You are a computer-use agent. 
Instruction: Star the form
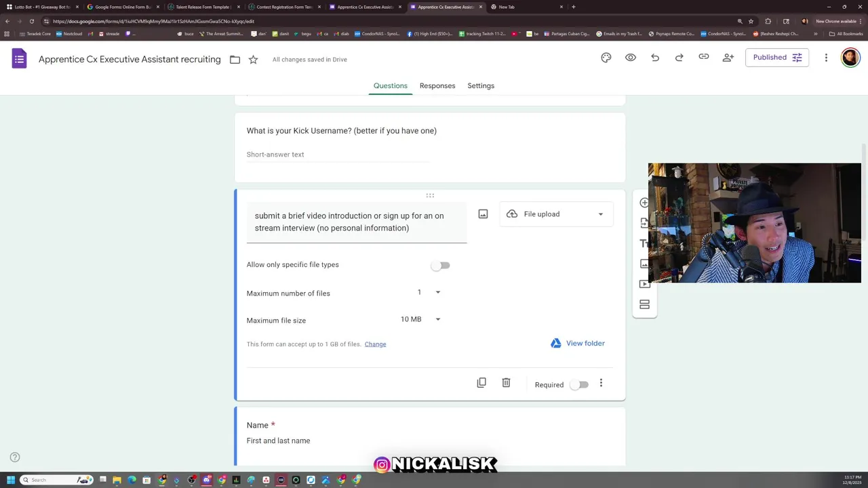point(253,60)
